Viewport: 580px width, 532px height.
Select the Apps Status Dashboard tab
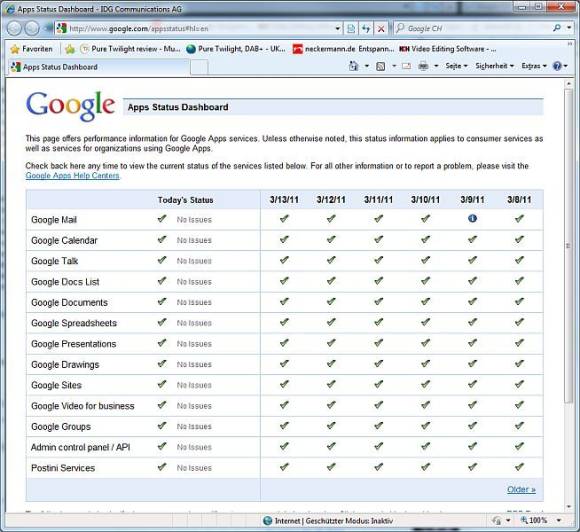coord(99,67)
